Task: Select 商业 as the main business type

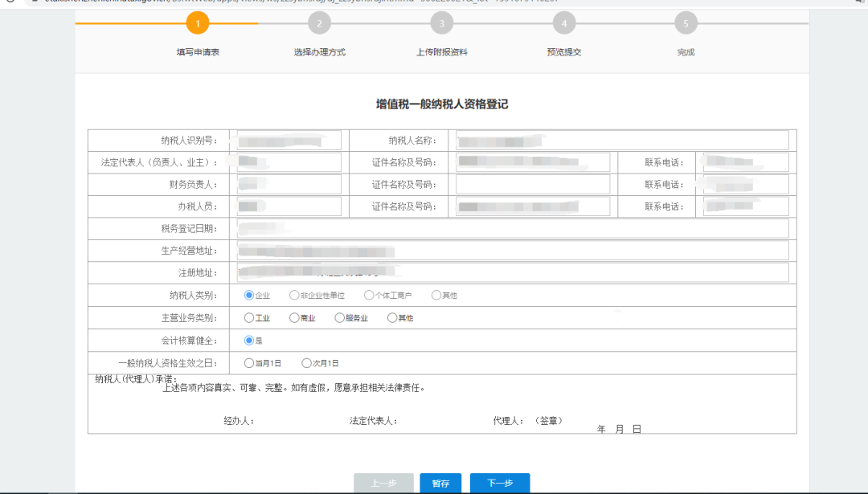Action: tap(293, 317)
